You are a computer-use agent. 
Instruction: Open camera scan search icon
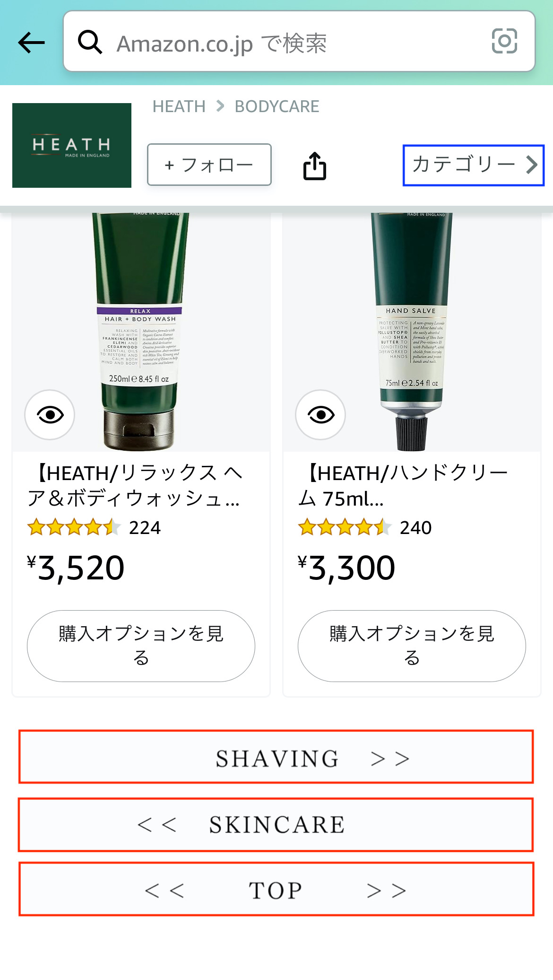pos(504,41)
